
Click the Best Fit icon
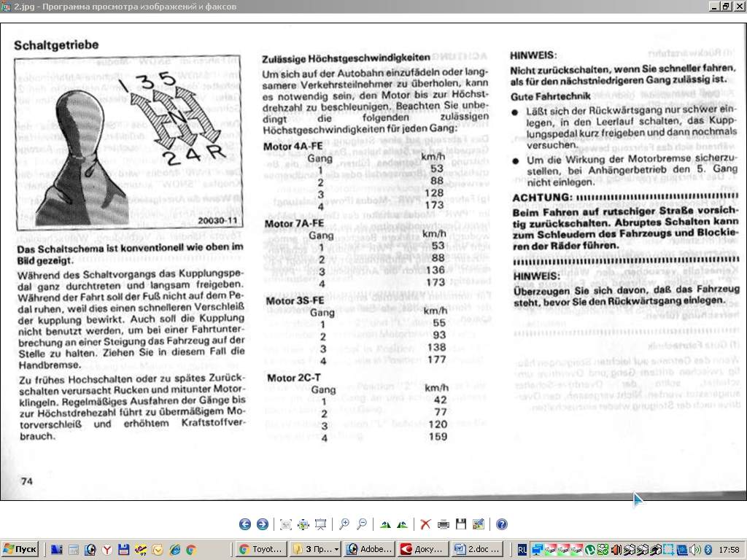pyautogui.click(x=285, y=524)
